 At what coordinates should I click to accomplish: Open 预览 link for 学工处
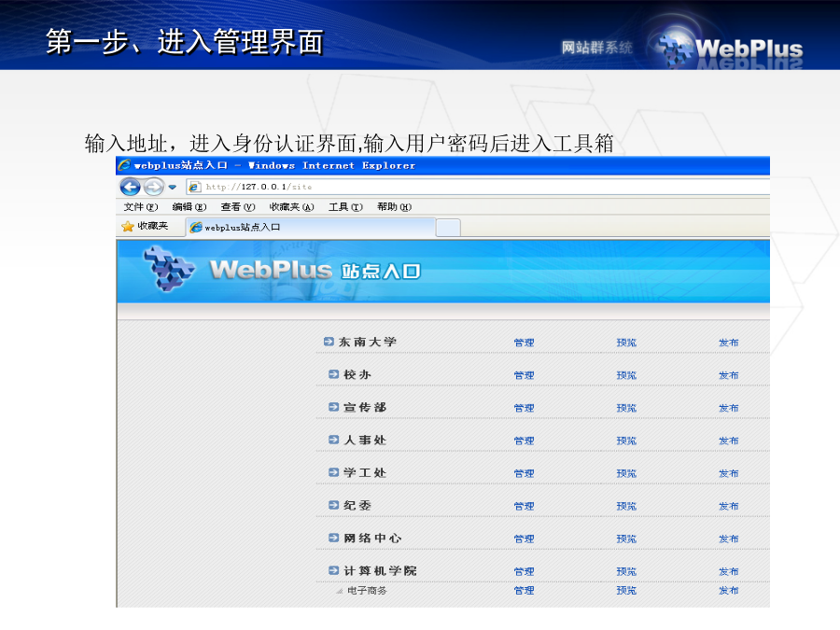click(x=626, y=473)
